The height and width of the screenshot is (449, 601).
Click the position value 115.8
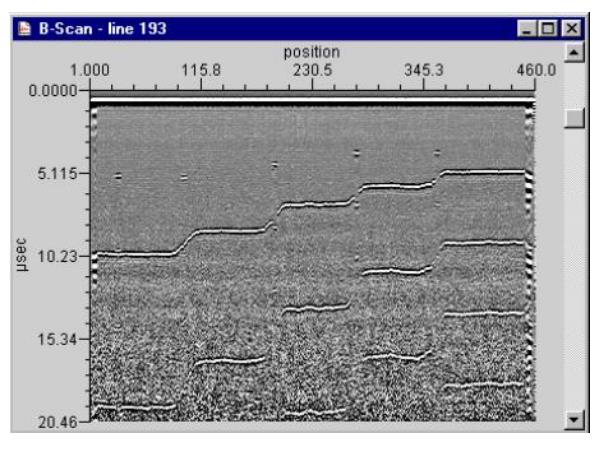(x=201, y=70)
